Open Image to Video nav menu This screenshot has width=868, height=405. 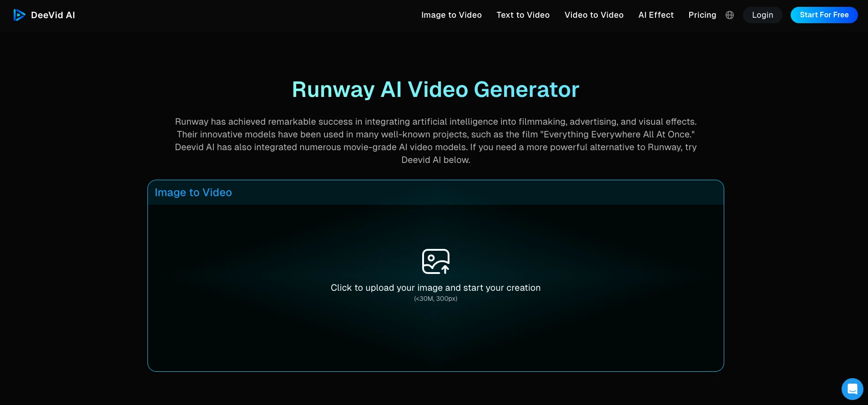(451, 15)
